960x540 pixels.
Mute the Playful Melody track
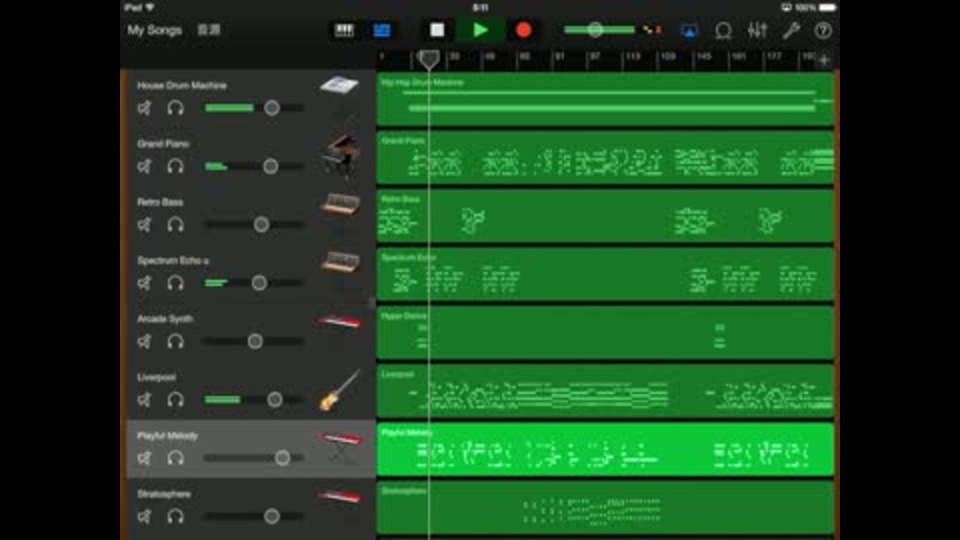(144, 458)
